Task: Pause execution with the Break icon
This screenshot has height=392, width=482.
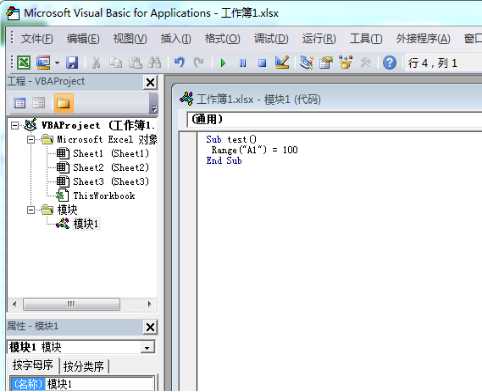Action: click(x=243, y=63)
